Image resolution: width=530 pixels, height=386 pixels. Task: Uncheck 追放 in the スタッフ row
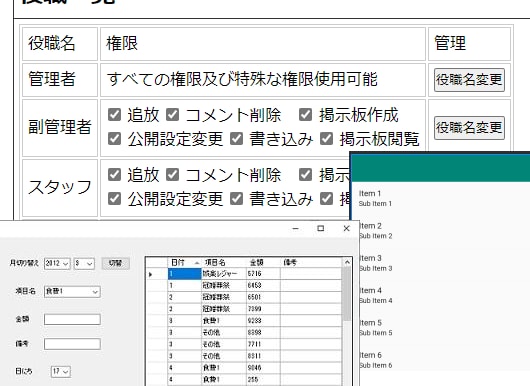[x=114, y=174]
